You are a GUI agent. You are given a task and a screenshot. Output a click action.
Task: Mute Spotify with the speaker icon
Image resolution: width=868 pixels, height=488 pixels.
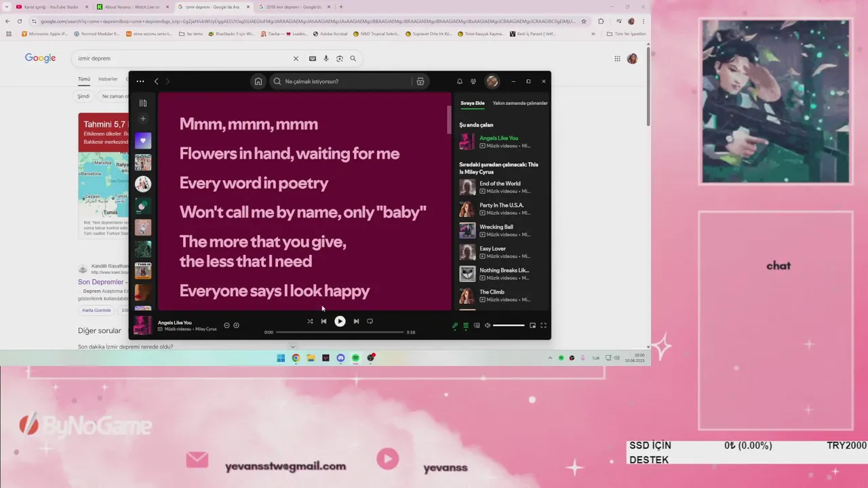pyautogui.click(x=487, y=325)
